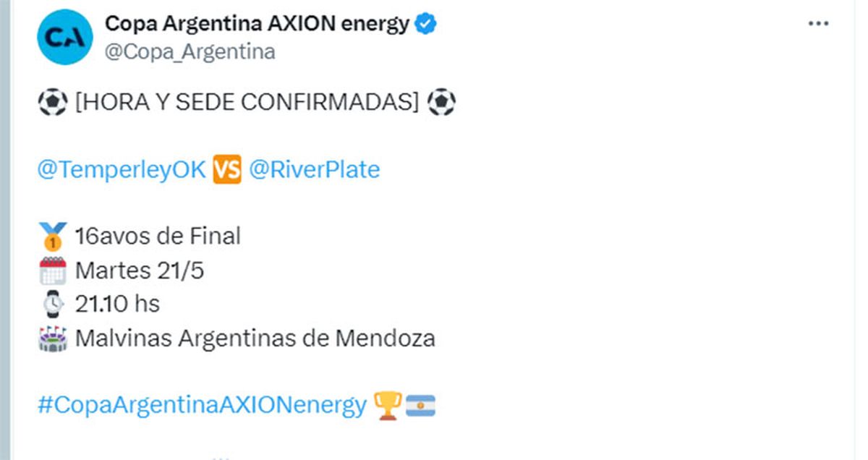Select the HORA Y SEDE CONFIRMADAS text

[x=247, y=103]
